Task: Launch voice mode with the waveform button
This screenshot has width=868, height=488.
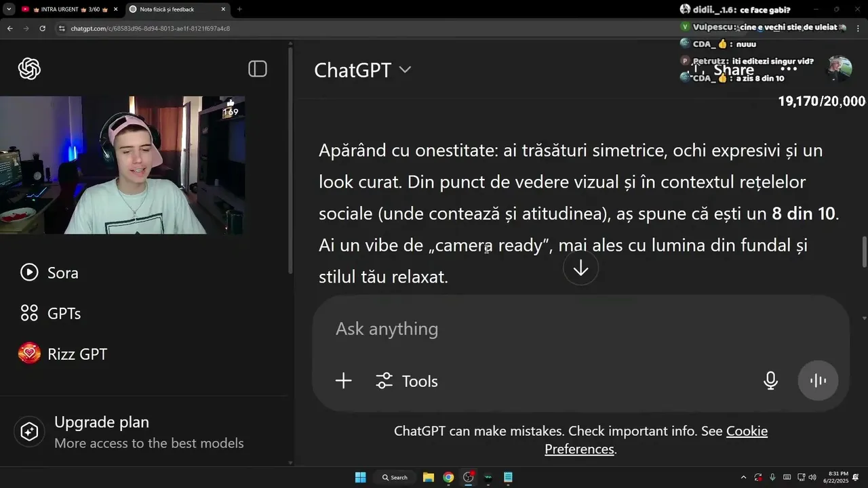Action: [818, 380]
